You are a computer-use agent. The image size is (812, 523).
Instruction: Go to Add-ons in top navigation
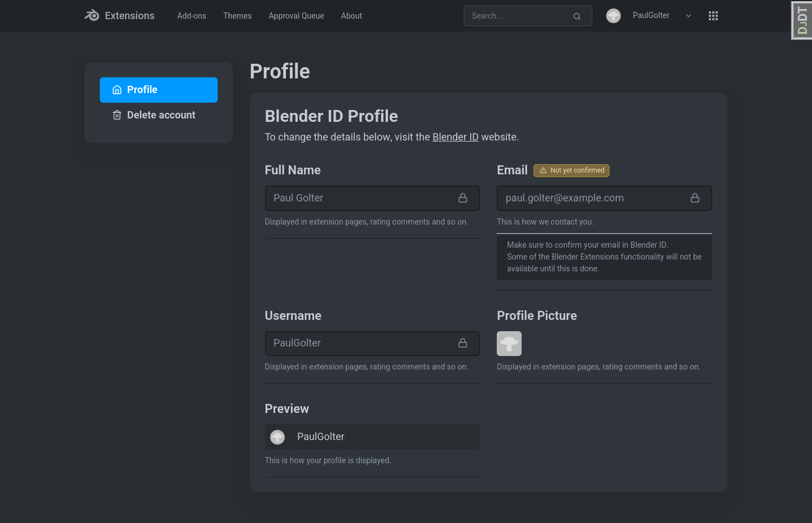point(192,16)
